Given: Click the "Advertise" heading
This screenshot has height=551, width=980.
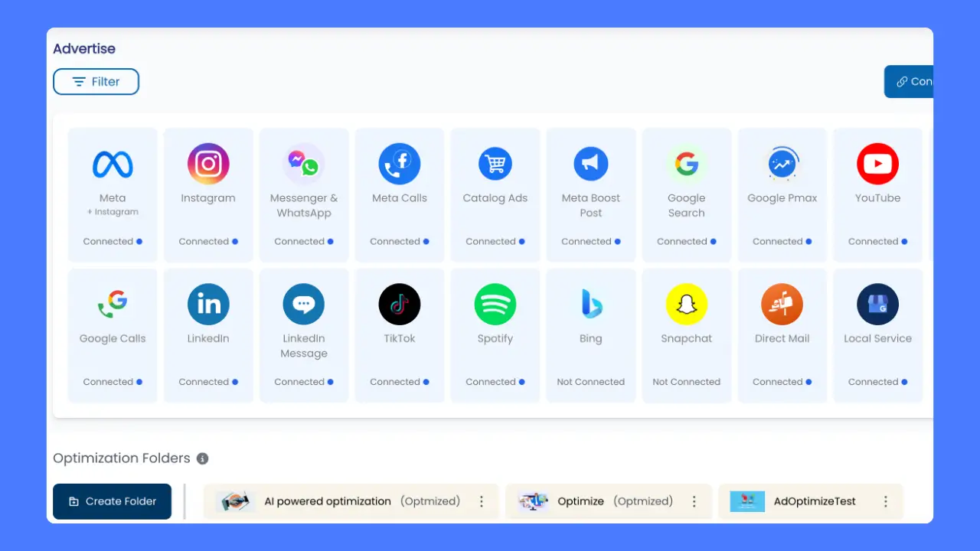Looking at the screenshot, I should (x=84, y=48).
